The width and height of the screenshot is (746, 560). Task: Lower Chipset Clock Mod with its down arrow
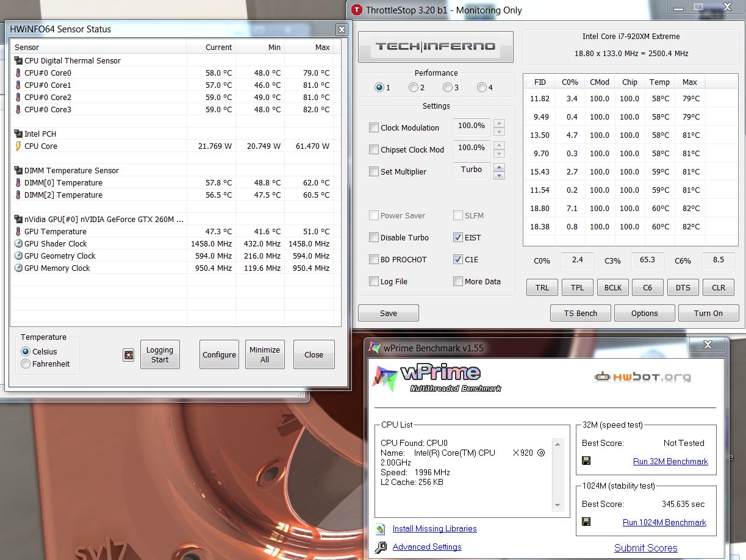tap(500, 154)
